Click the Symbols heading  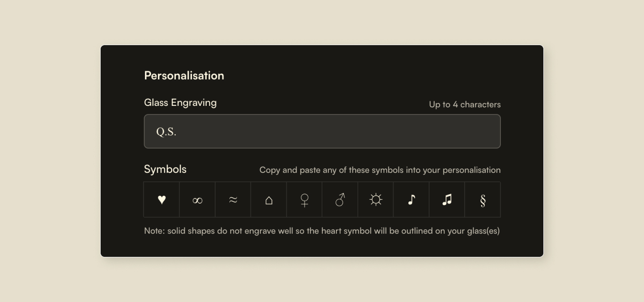click(x=165, y=169)
